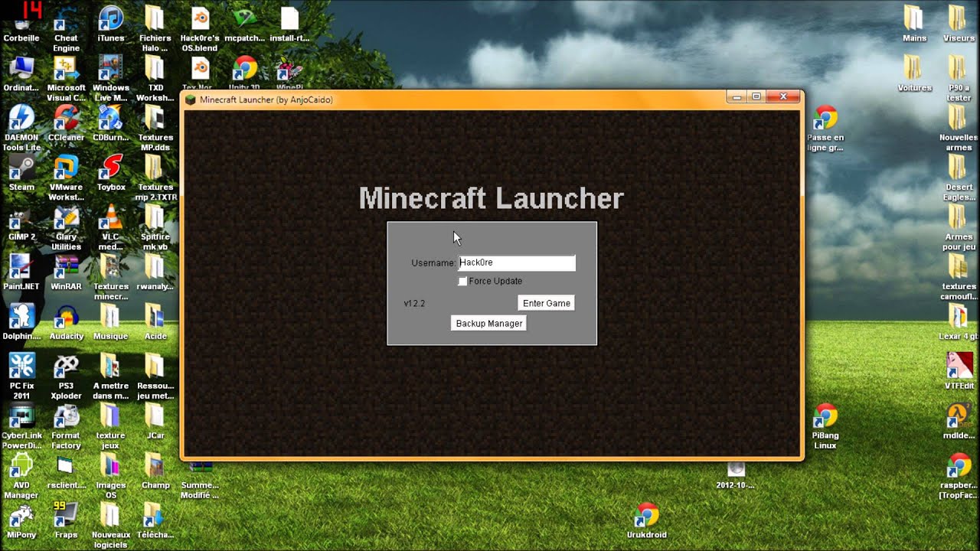Image resolution: width=980 pixels, height=551 pixels.
Task: Open the Téléchargements folder icon
Action: pyautogui.click(x=155, y=520)
